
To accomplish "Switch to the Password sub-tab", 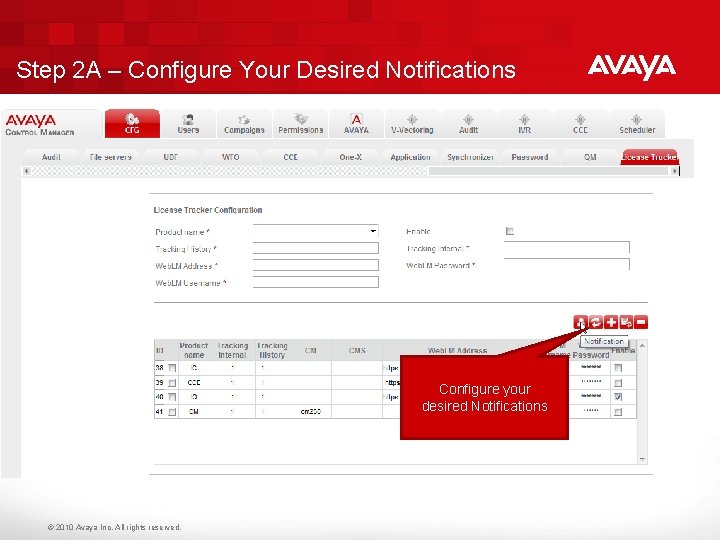I will pyautogui.click(x=530, y=157).
